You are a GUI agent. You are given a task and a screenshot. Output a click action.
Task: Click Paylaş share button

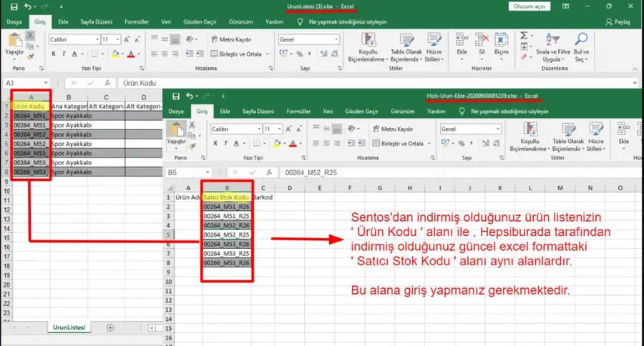click(x=618, y=21)
